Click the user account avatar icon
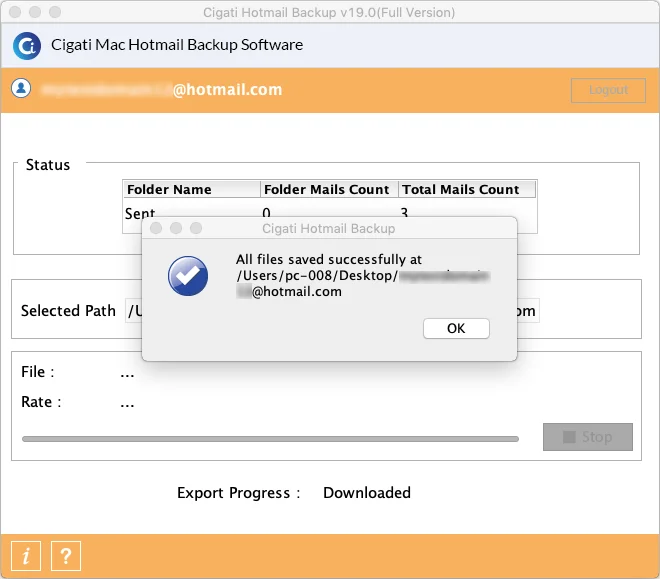660x579 pixels. (x=21, y=88)
